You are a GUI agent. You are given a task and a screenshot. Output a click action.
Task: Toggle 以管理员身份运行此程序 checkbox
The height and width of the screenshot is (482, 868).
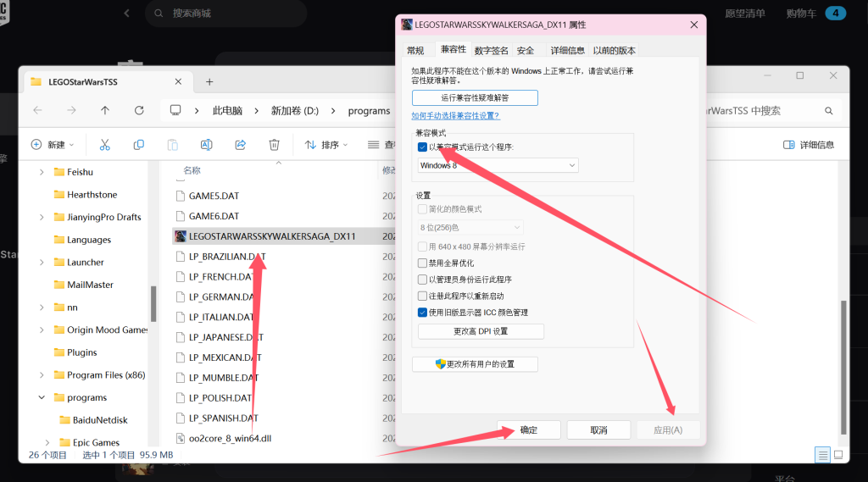click(422, 280)
